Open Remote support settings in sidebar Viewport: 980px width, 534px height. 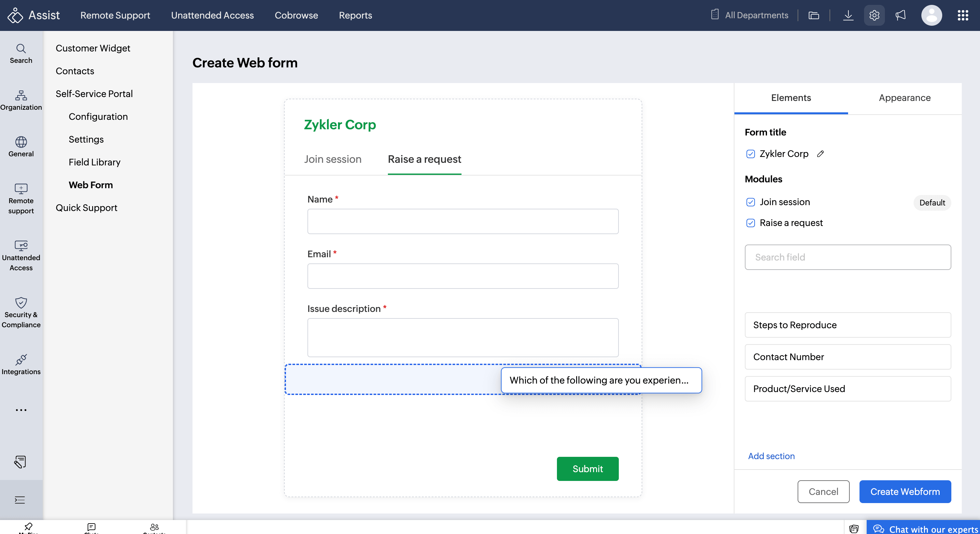[21, 199]
